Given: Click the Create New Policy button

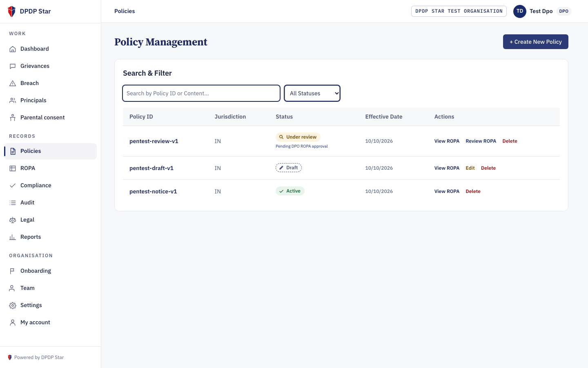Looking at the screenshot, I should tap(535, 42).
